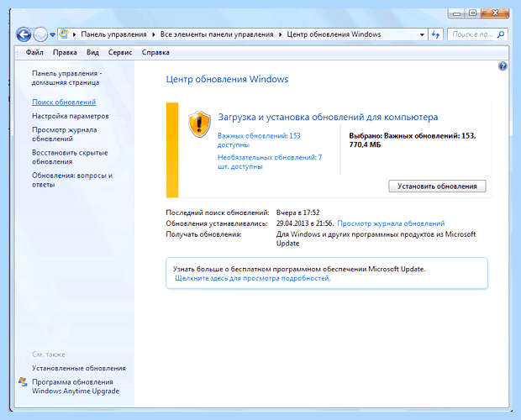This screenshot has width=521, height=420.
Task: Click the Control Panel icon in address bar
Action: [x=64, y=34]
